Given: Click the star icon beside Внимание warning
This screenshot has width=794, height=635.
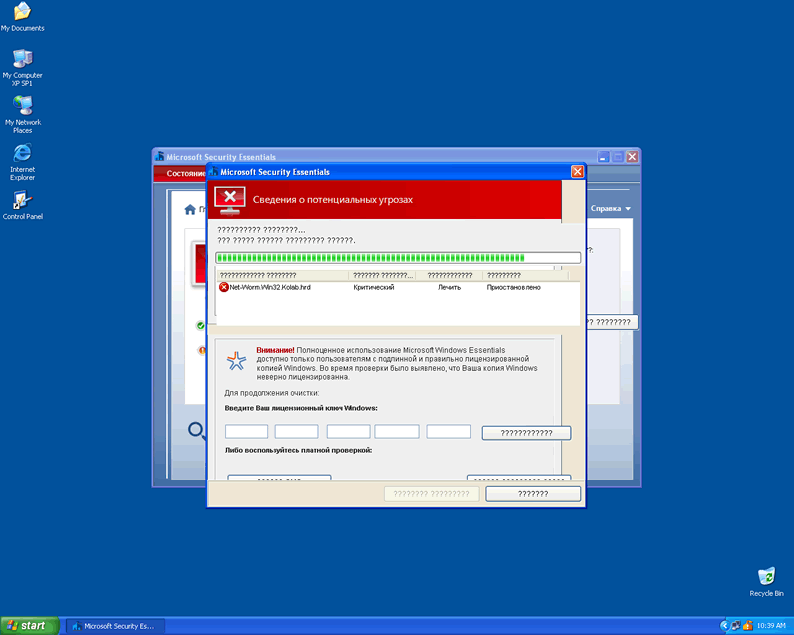Looking at the screenshot, I should tap(236, 360).
